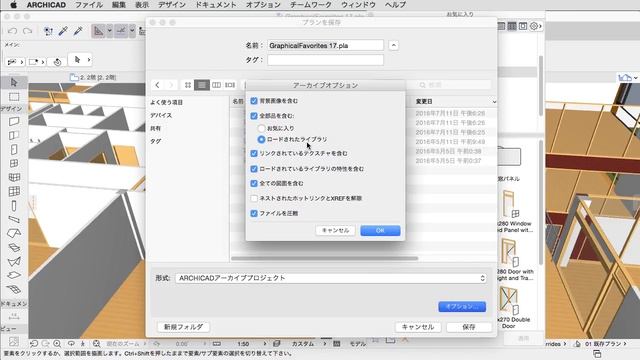Select the Shell tool in toolbox
Viewport: 640px width, 360px height.
(14, 262)
